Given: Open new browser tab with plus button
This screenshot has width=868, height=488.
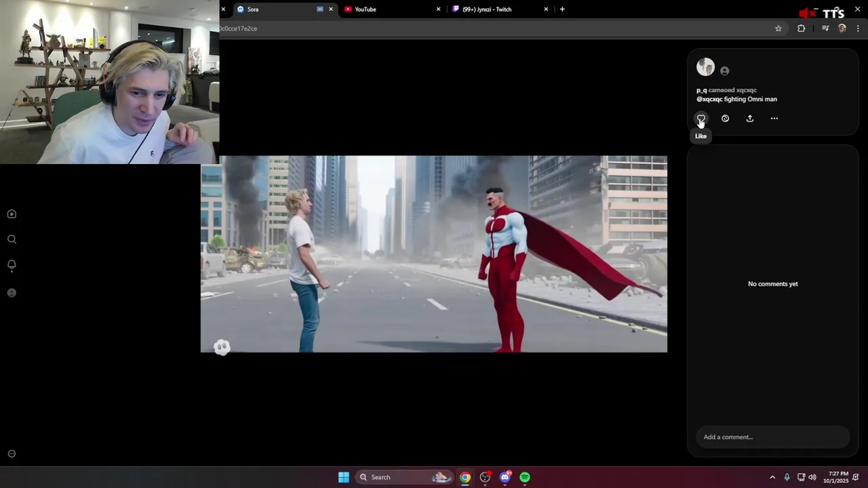Looking at the screenshot, I should pyautogui.click(x=562, y=9).
